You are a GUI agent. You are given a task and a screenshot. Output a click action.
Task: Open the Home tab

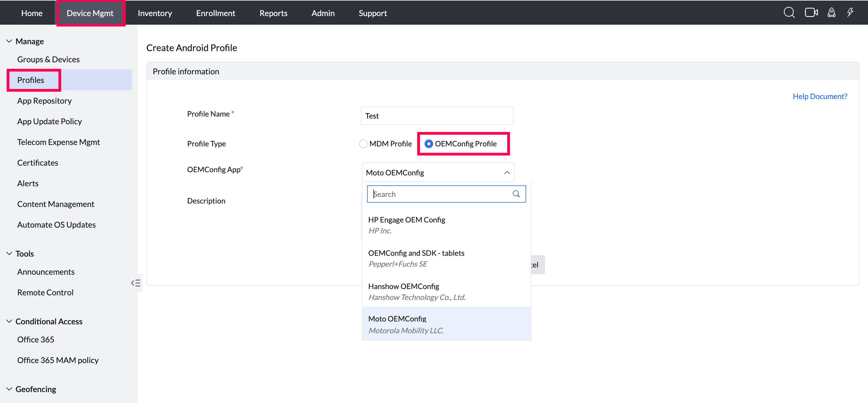[32, 13]
